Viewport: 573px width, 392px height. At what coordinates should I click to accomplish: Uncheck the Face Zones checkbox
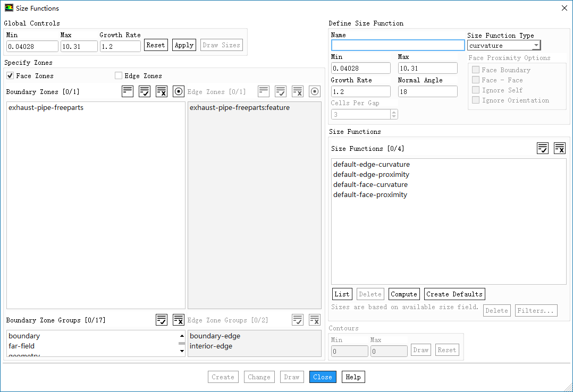(10, 76)
